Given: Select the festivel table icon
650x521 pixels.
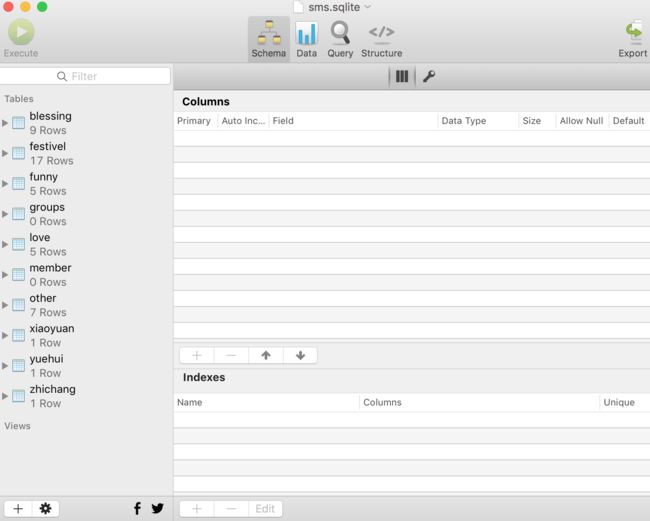Looking at the screenshot, I should click(18, 153).
